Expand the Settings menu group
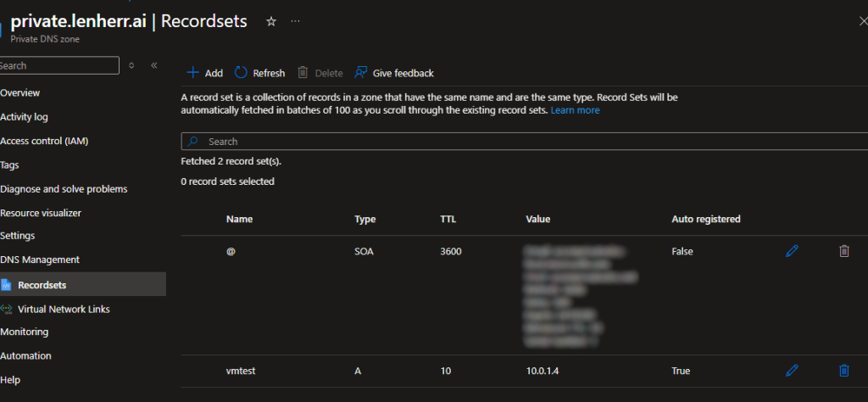 click(18, 236)
